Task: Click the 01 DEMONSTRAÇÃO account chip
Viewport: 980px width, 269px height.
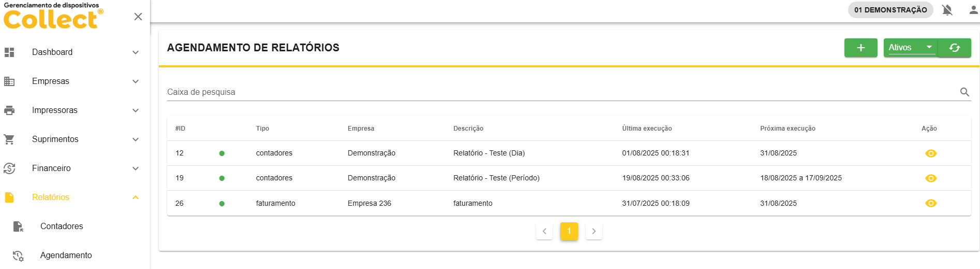Action: pos(890,10)
